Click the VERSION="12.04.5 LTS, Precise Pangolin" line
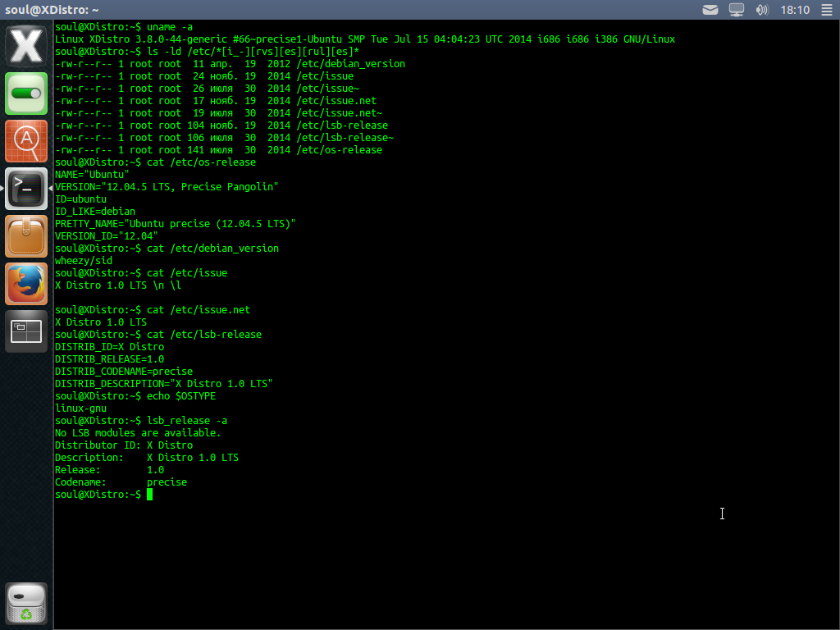 [x=167, y=187]
